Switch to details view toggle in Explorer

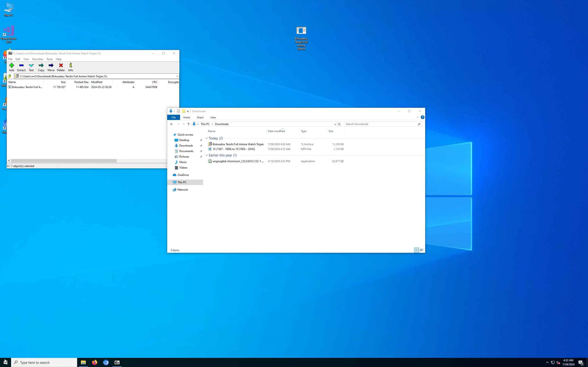point(416,250)
